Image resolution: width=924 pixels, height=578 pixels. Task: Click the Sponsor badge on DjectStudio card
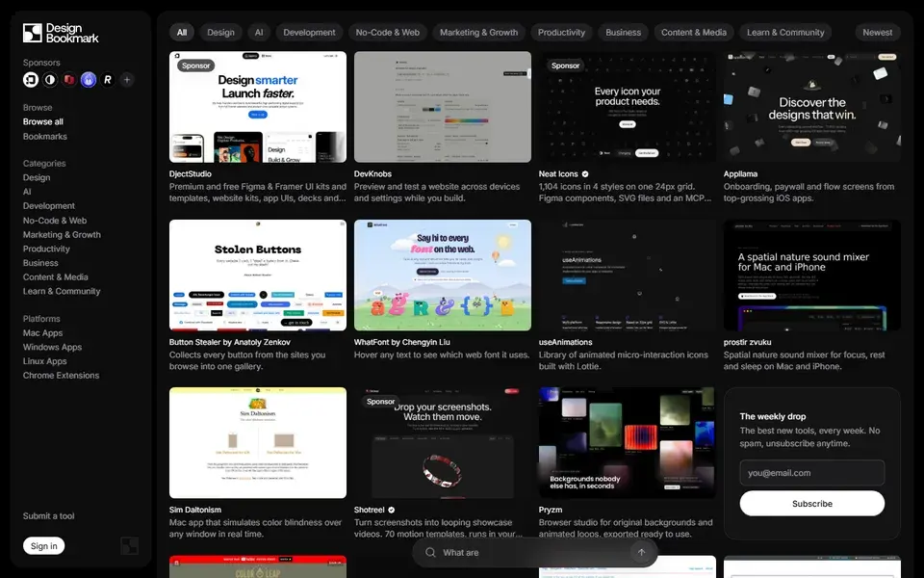tap(195, 66)
